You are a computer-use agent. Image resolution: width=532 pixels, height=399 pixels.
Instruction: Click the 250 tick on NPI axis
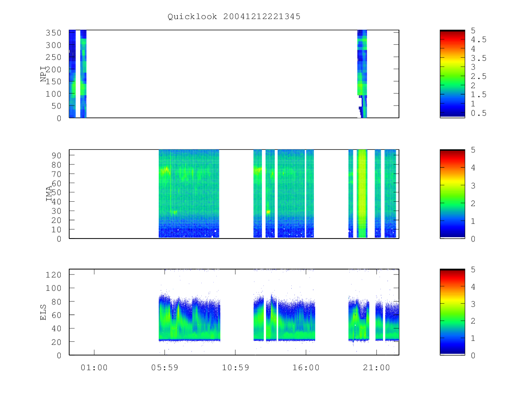coord(55,57)
